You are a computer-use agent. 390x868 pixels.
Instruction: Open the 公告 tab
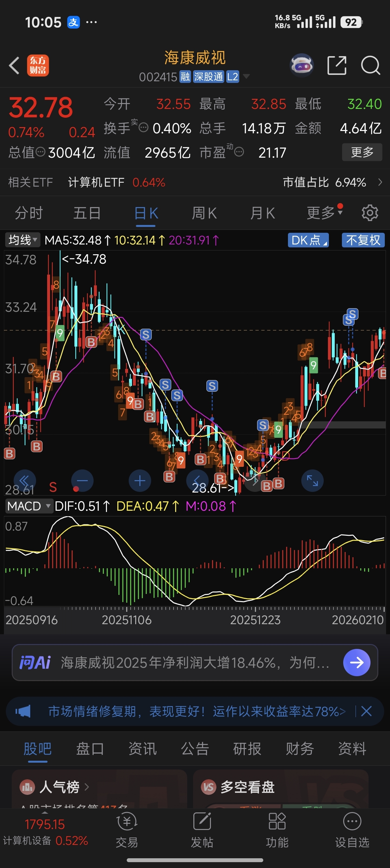pyautogui.click(x=195, y=749)
